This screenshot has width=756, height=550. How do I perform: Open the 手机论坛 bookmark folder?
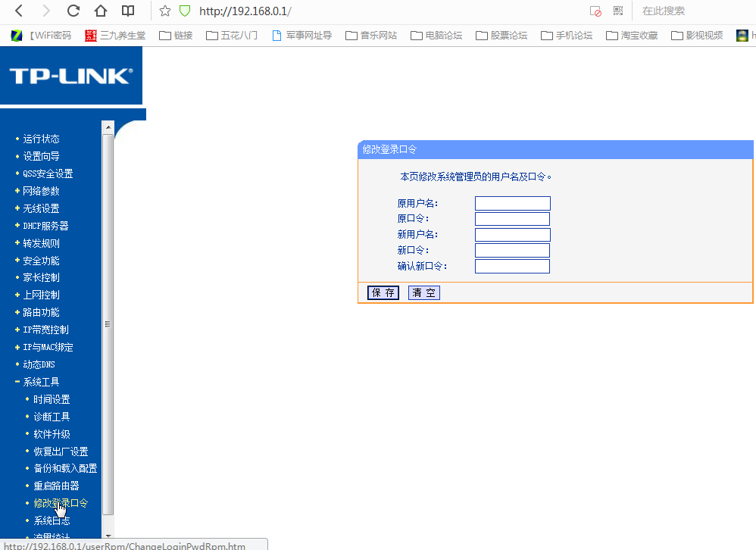point(567,35)
